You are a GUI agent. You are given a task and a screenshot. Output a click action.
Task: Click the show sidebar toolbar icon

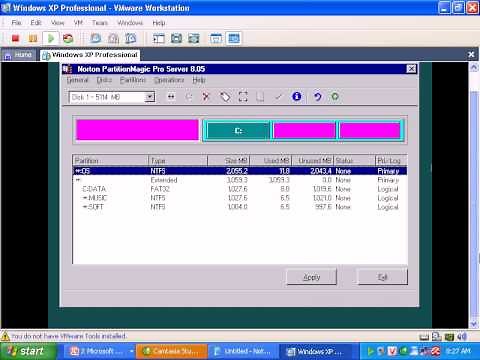pos(159,38)
